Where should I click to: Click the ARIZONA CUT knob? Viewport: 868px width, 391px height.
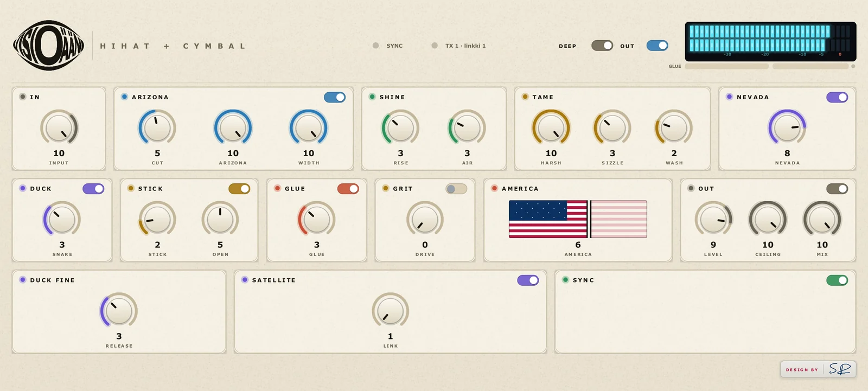pos(157,128)
